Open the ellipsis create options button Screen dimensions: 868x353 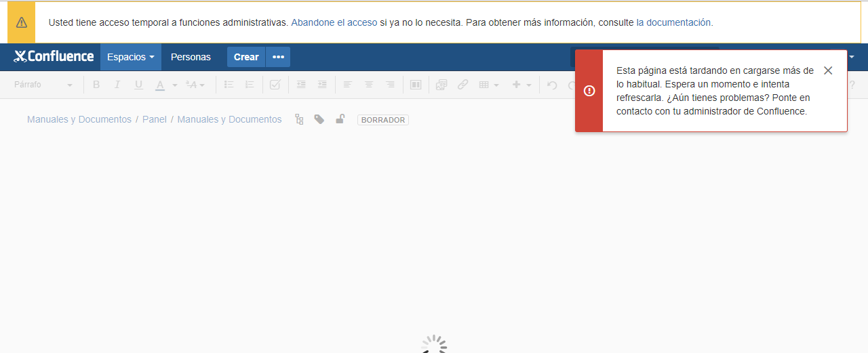coord(278,57)
